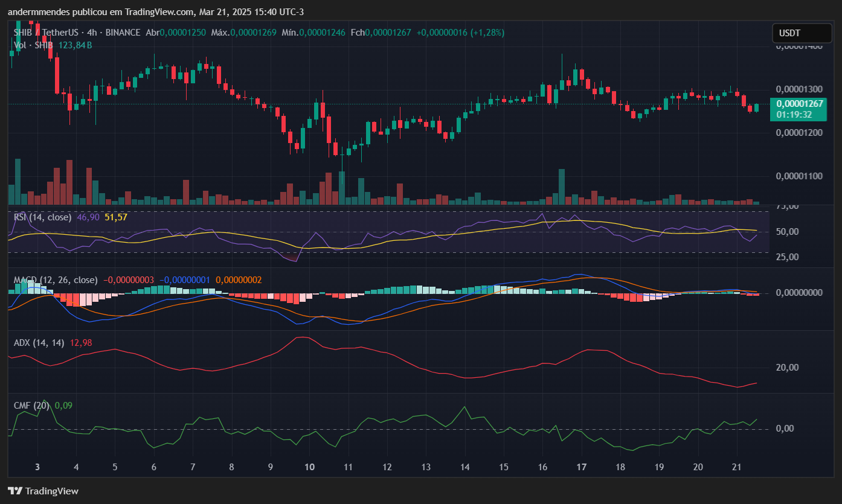Click day 7 on the time axis
Image resolution: width=842 pixels, height=504 pixels.
193,467
